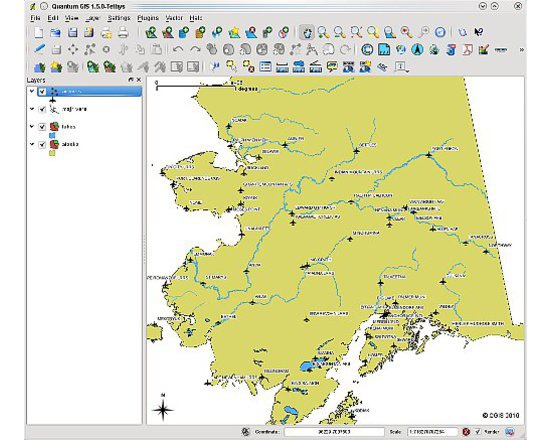Click the Deselect Features icon

pos(249,67)
